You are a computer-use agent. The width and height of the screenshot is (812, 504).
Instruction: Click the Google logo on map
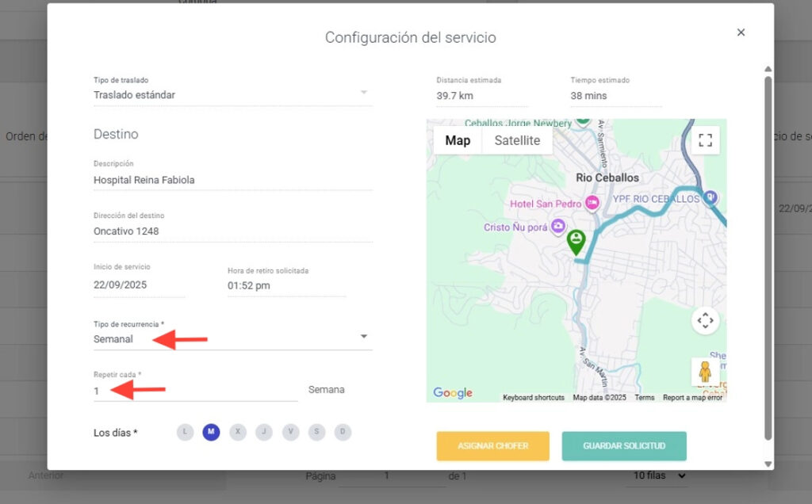[453, 393]
